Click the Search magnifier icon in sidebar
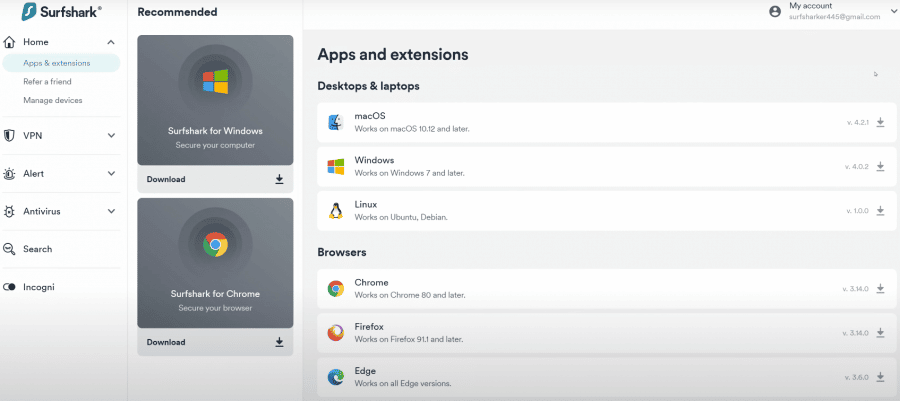The image size is (900, 401). pos(9,249)
